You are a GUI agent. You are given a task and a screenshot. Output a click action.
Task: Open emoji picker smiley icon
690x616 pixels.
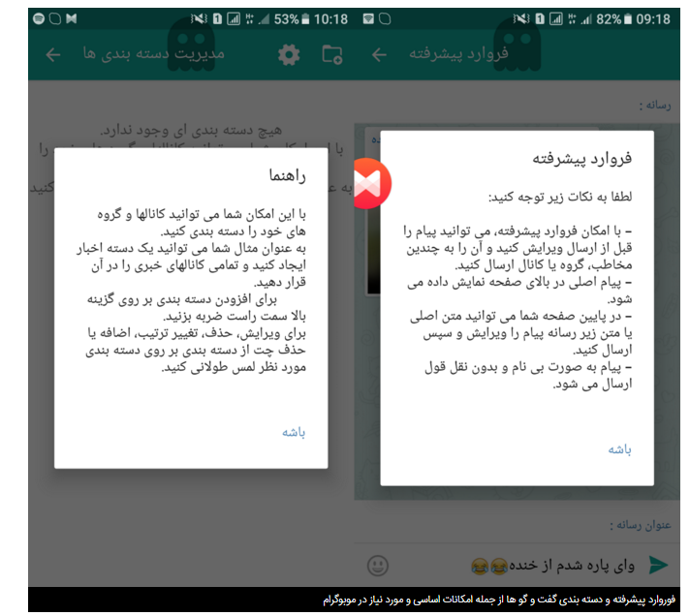pyautogui.click(x=378, y=565)
